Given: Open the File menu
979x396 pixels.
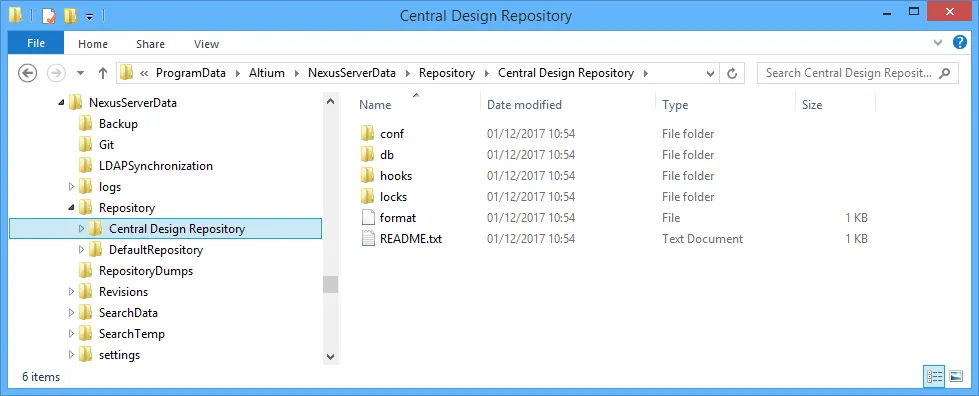Looking at the screenshot, I should (x=36, y=43).
